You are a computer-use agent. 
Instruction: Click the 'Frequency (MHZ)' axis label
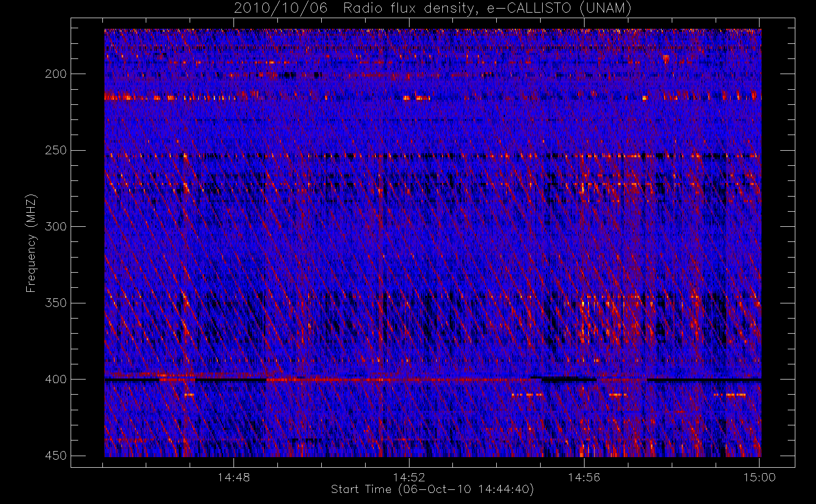(31, 243)
